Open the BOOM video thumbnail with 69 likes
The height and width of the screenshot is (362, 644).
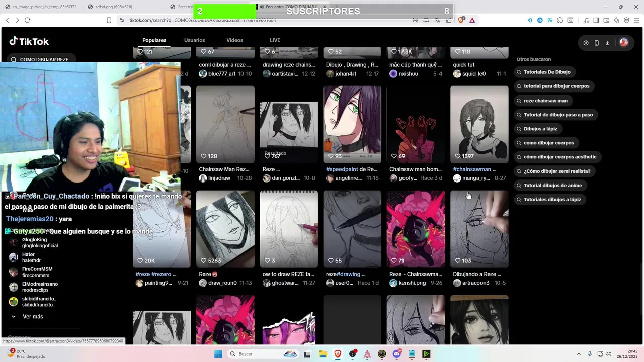416,124
